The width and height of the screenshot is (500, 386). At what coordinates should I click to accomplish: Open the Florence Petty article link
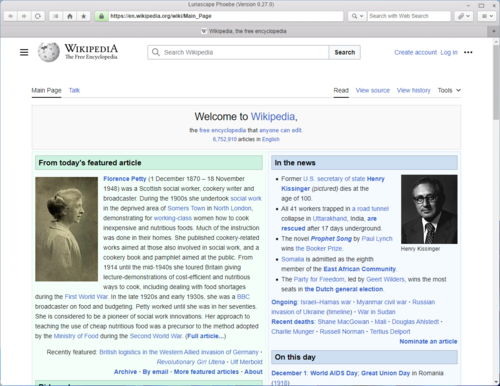(x=125, y=179)
